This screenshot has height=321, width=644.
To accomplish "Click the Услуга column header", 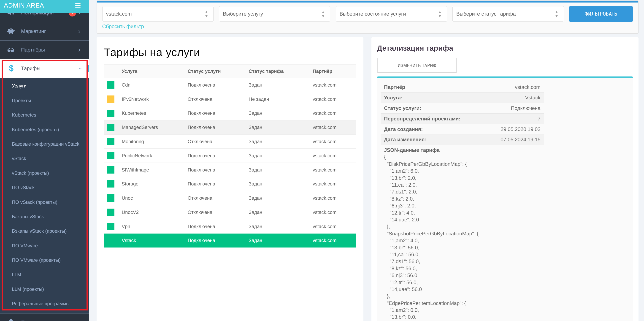I will [130, 71].
